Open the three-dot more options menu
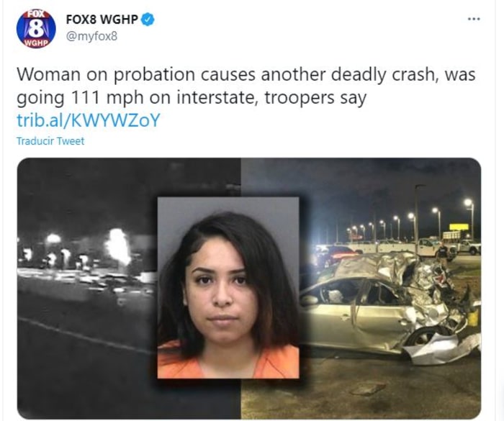504x421 pixels. click(474, 19)
